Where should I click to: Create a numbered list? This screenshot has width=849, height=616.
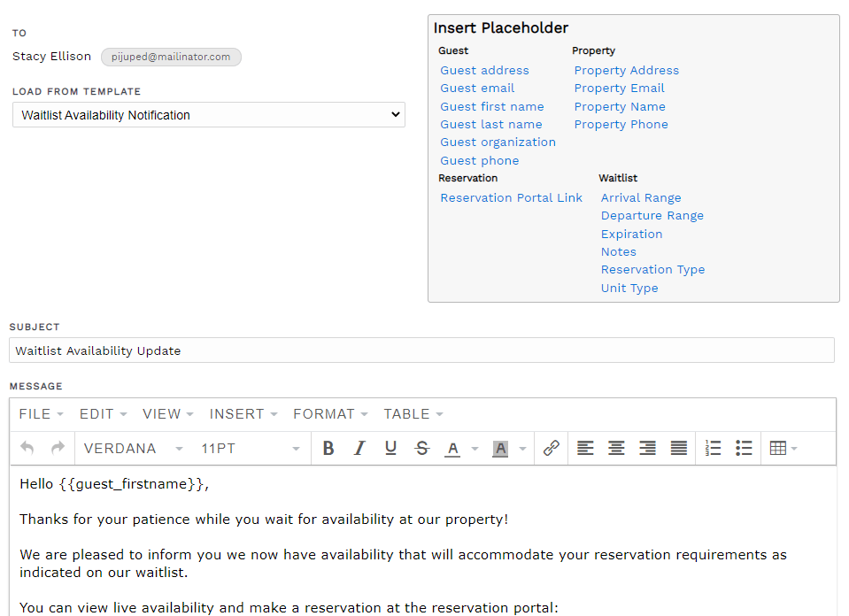tap(714, 448)
